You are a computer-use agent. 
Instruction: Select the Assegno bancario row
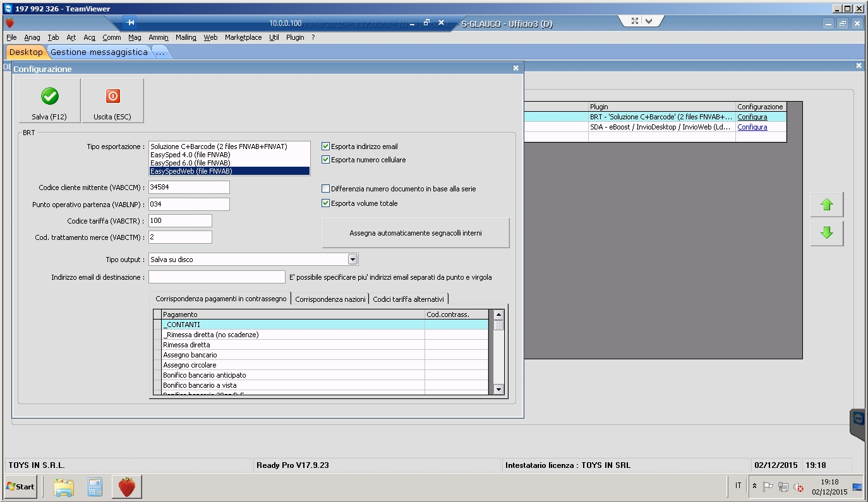(x=321, y=355)
